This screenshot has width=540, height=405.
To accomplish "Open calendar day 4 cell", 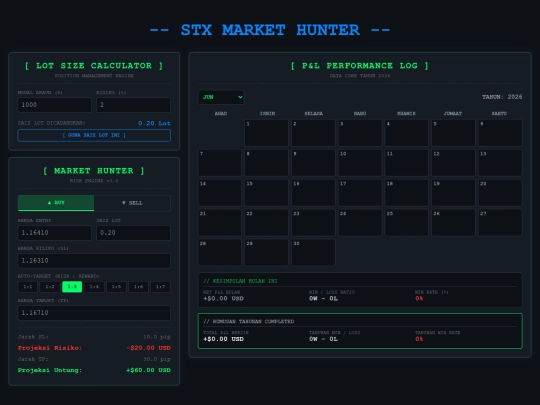I will (407, 133).
